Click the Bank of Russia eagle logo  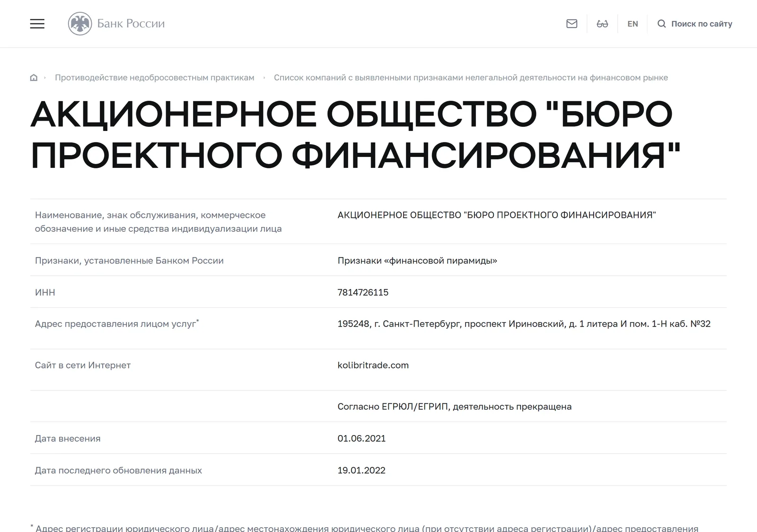(x=80, y=24)
